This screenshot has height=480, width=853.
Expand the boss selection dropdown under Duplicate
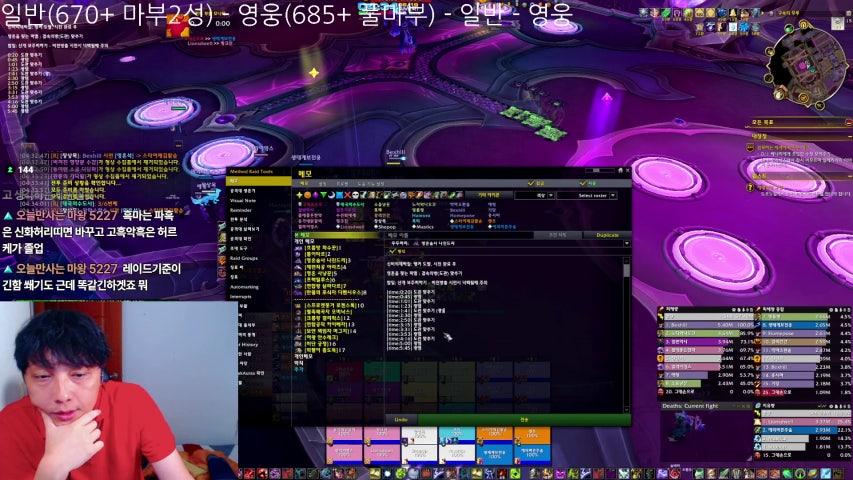pyautogui.click(x=627, y=243)
